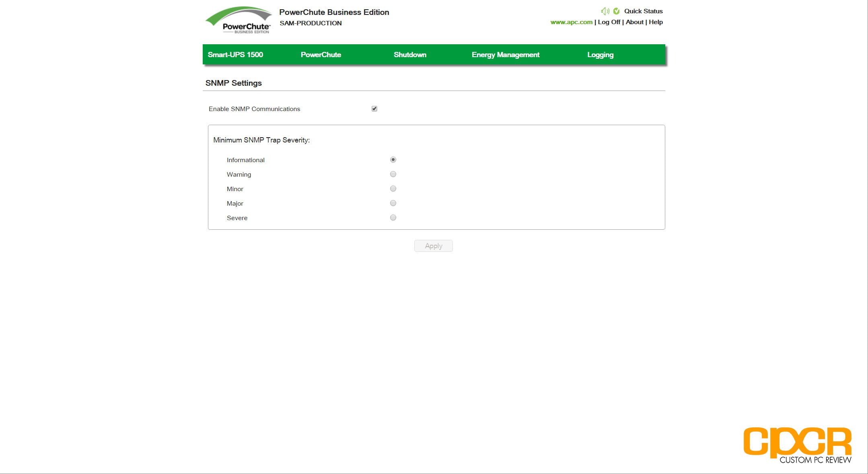
Task: Select the Informational severity radio button
Action: coord(393,160)
